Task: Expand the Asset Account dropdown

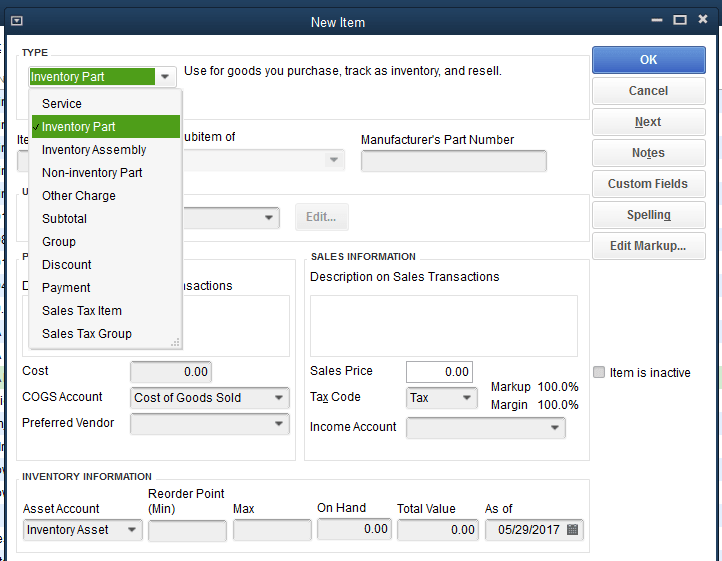Action: coord(131,530)
